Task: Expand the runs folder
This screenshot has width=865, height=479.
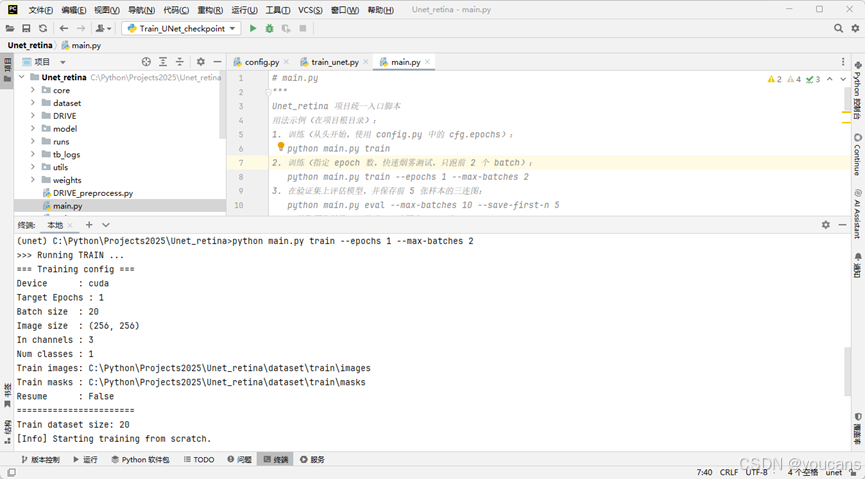Action: click(33, 141)
